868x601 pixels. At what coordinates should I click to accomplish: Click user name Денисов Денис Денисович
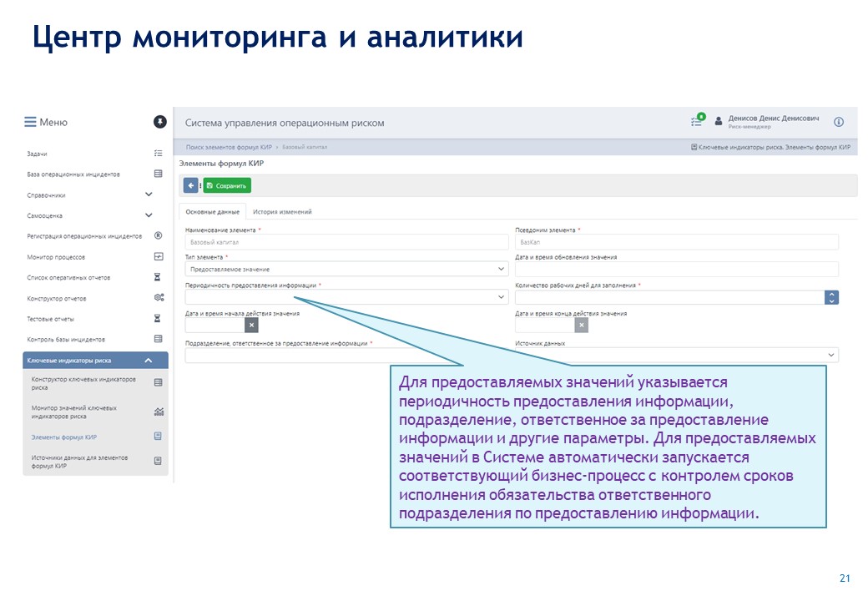pyautogui.click(x=774, y=118)
